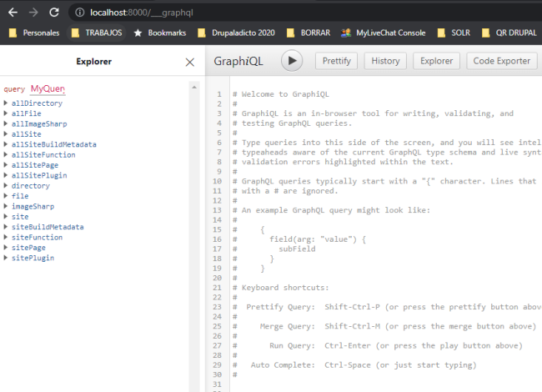Open the Code Exporter

click(x=501, y=61)
